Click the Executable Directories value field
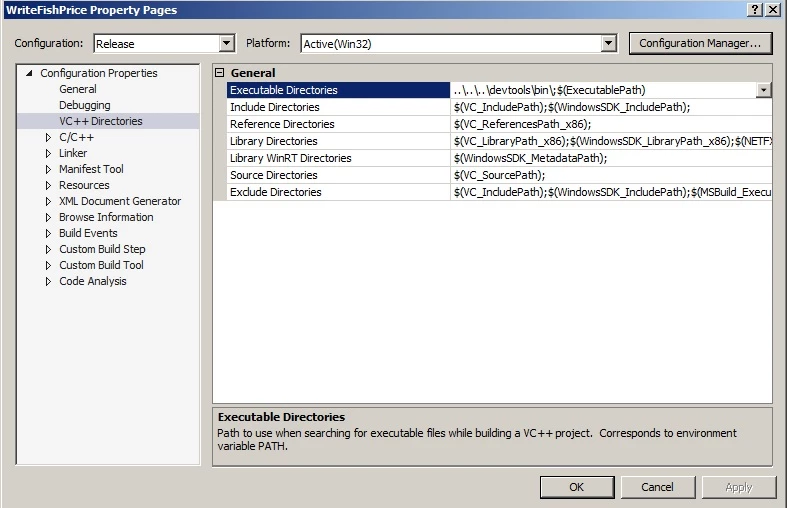 603,90
